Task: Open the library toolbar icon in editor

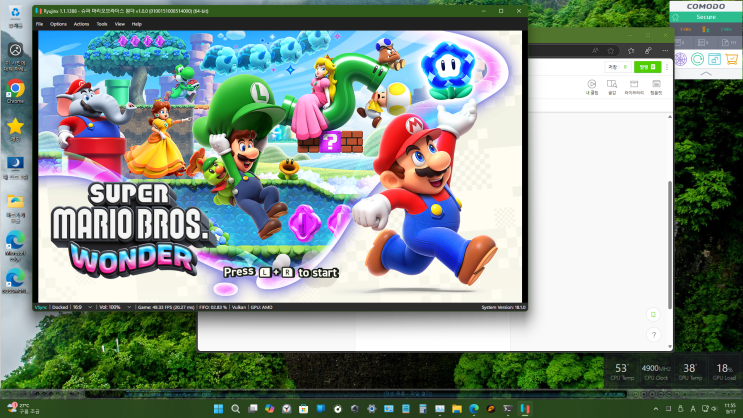Action: coord(634,87)
